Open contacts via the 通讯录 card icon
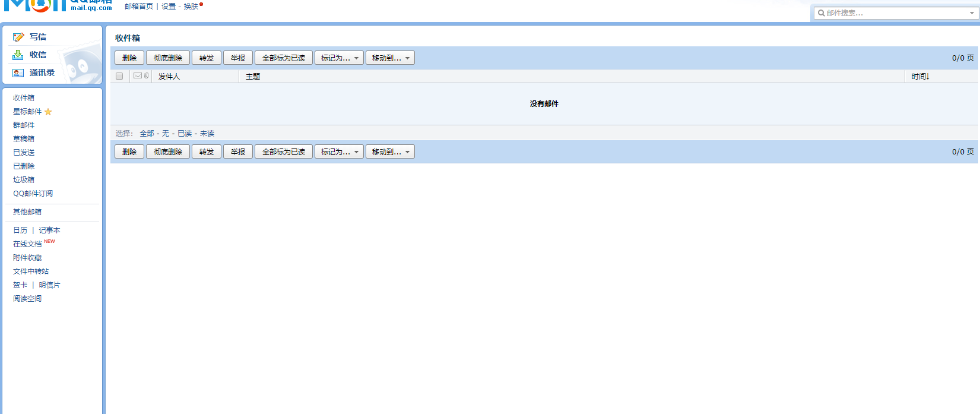The image size is (980, 414). (x=18, y=72)
